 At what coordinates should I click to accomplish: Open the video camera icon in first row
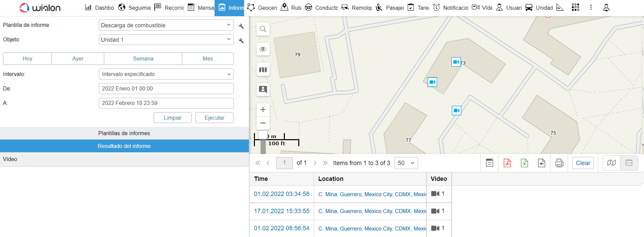click(435, 194)
